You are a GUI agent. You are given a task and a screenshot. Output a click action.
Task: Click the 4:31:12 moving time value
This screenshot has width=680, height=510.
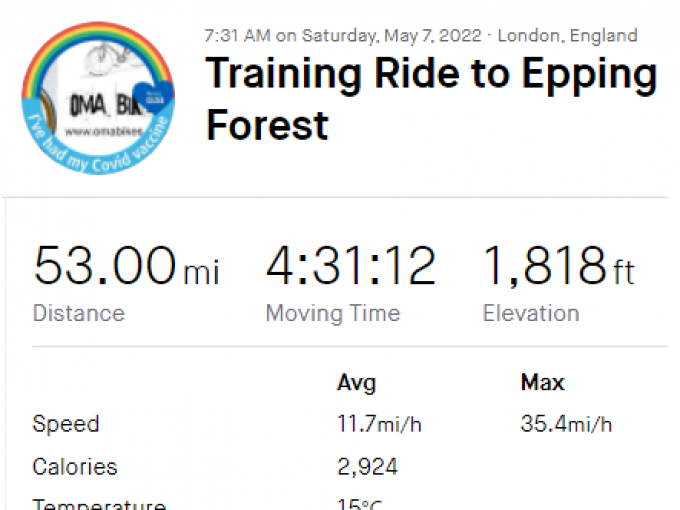click(x=351, y=268)
